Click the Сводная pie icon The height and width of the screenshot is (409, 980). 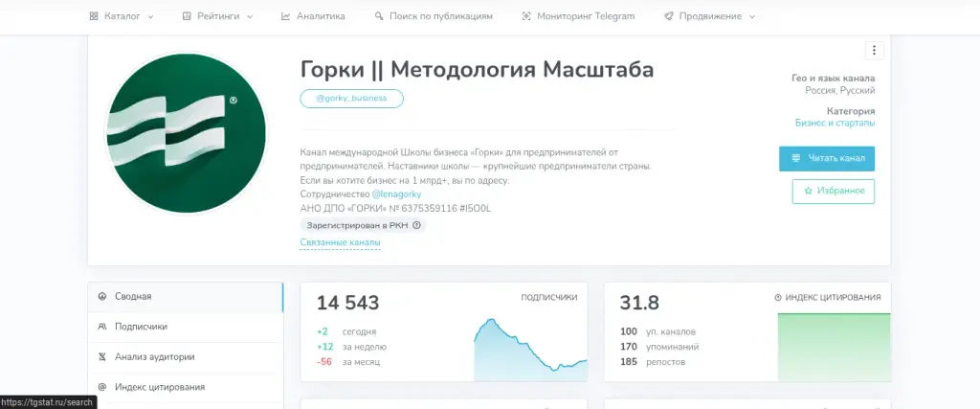coord(102,296)
